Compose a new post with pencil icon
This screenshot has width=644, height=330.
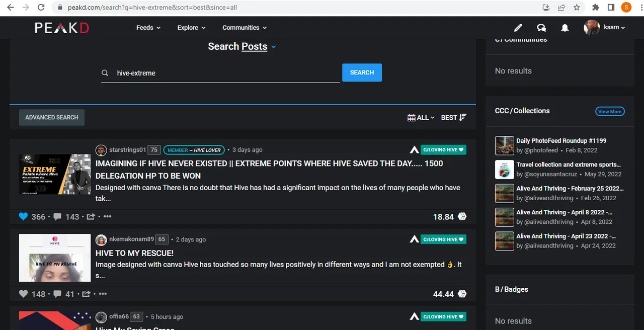coord(518,28)
